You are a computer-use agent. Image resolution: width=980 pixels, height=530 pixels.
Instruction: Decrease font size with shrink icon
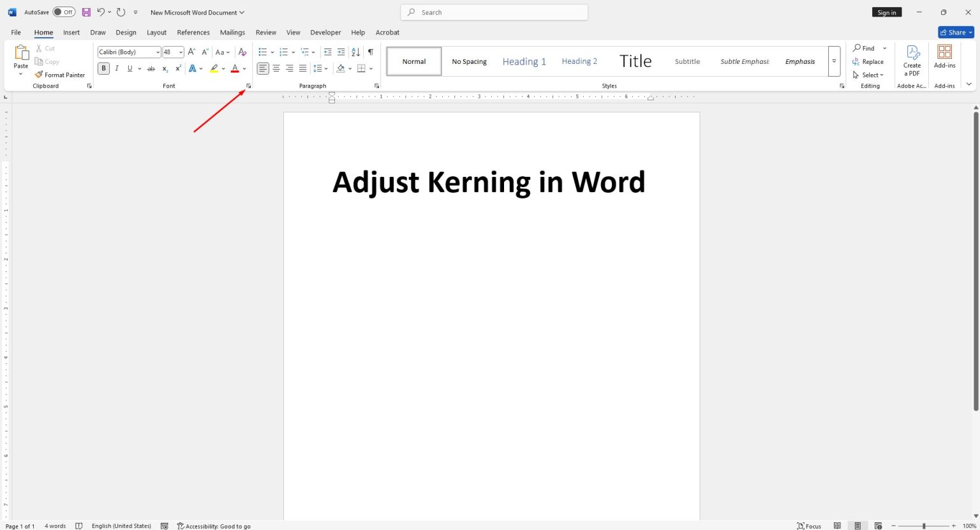(x=205, y=52)
